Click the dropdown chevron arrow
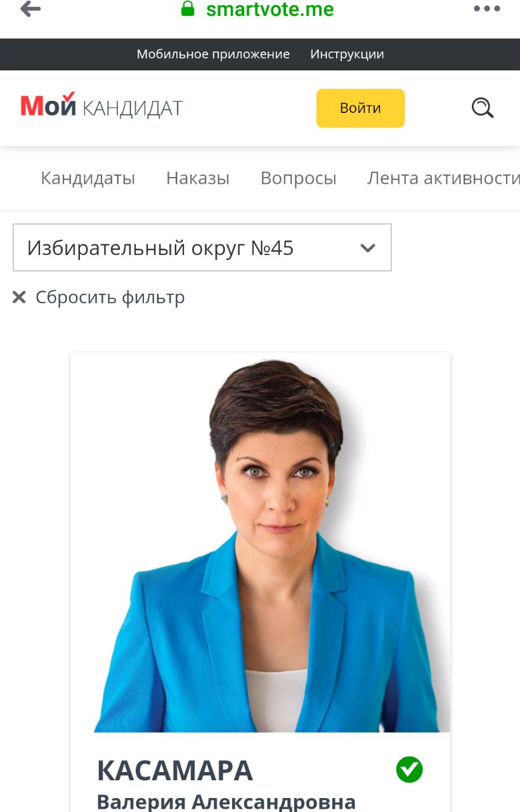This screenshot has width=520, height=812. 368,248
